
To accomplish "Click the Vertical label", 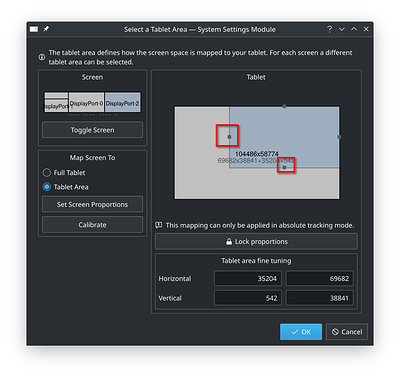I will coord(170,298).
